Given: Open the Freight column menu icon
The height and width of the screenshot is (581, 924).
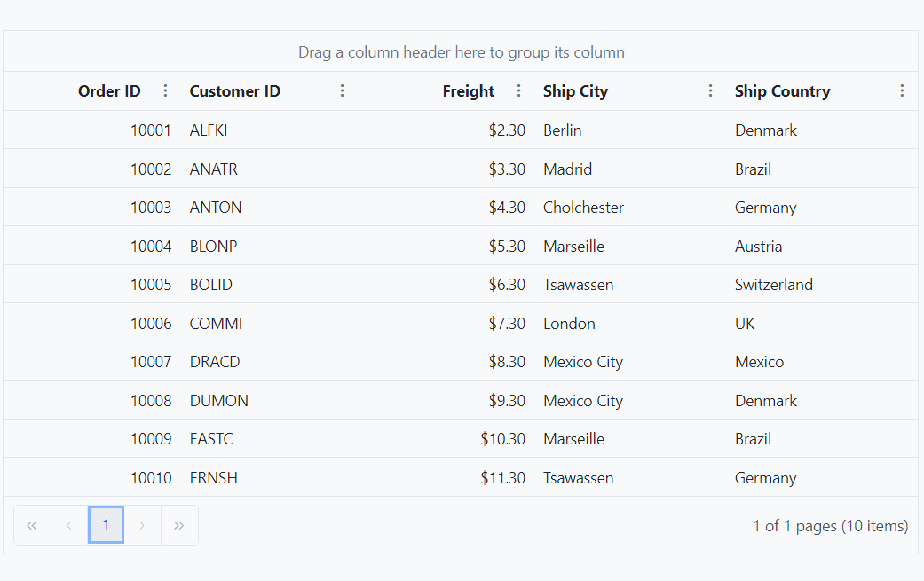Looking at the screenshot, I should tap(519, 90).
